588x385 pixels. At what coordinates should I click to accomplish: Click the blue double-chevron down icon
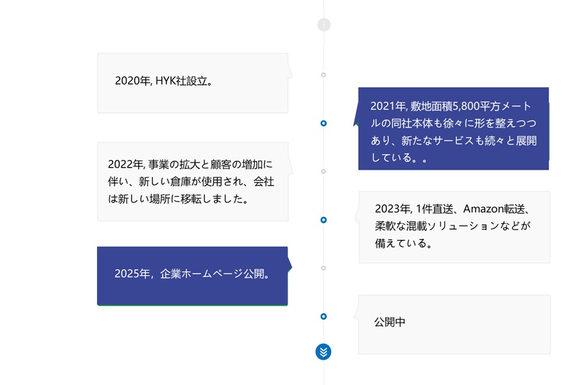coord(323,352)
